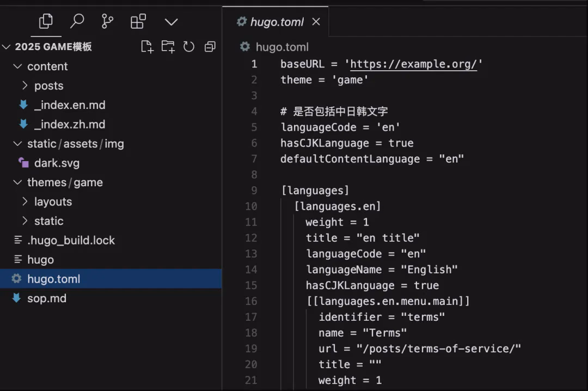Open the Search view icon
588x391 pixels.
(x=77, y=21)
